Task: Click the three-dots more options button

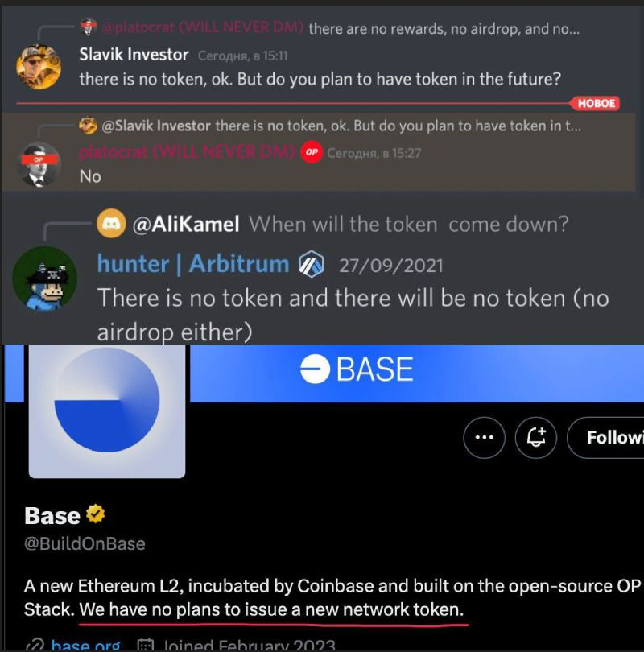Action: click(485, 437)
